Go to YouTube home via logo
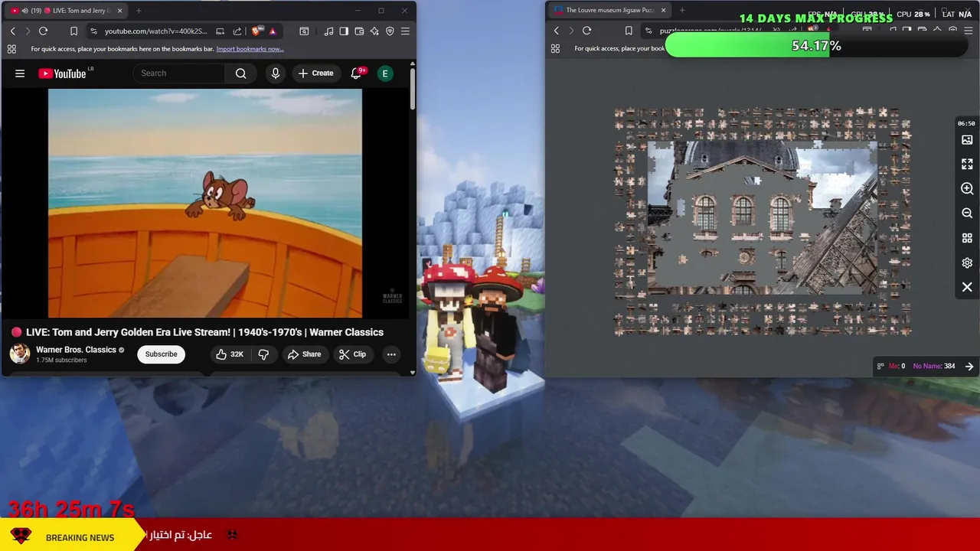The width and height of the screenshot is (980, 551). (62, 73)
